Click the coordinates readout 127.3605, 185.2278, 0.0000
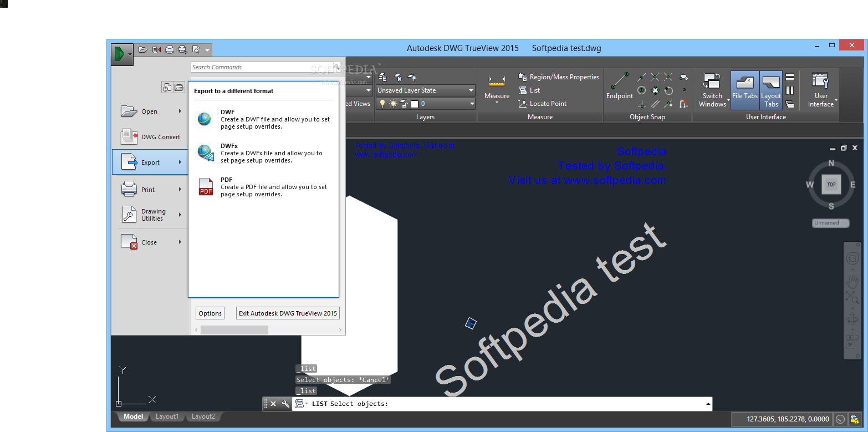This screenshot has width=868, height=432. pyautogui.click(x=788, y=419)
